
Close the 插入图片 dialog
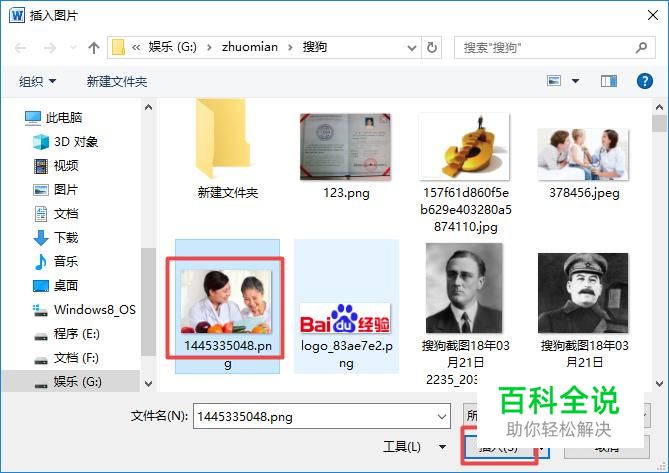coord(653,15)
